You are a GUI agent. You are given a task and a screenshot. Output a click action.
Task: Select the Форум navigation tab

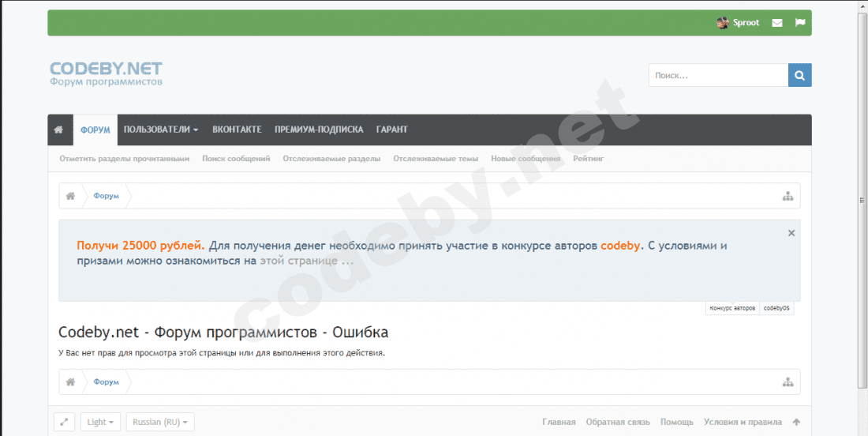[x=95, y=130]
